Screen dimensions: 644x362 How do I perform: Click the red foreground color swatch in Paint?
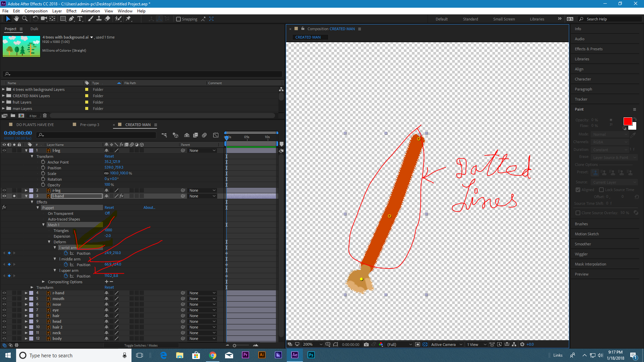point(628,121)
